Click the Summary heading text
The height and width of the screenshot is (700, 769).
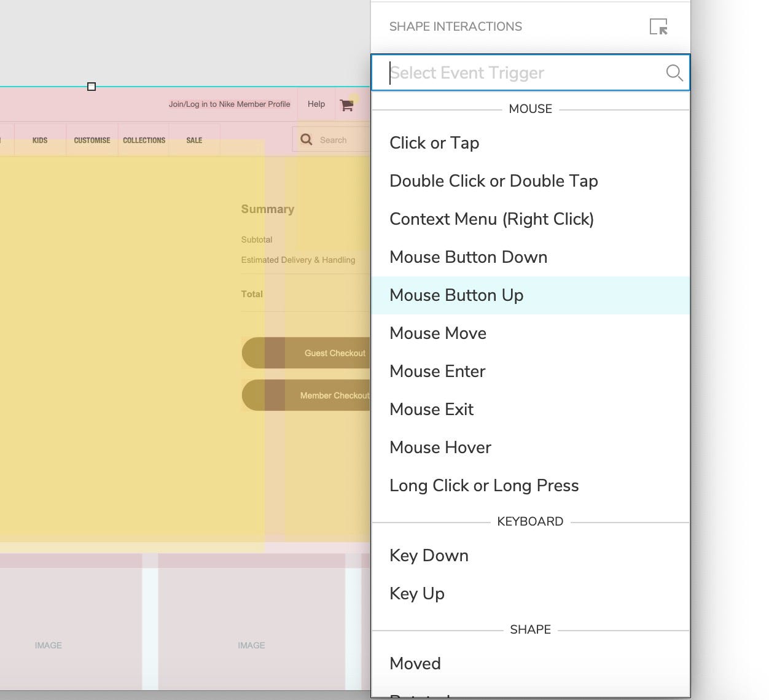267,209
